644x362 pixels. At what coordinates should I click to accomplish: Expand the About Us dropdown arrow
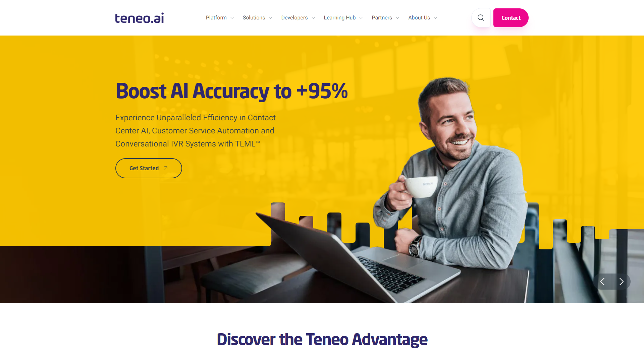tap(435, 18)
